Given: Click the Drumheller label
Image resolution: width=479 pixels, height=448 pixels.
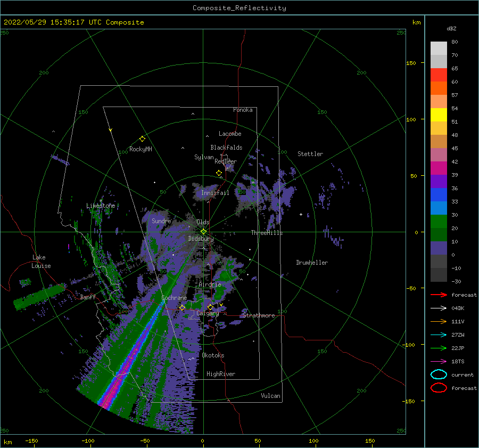Looking at the screenshot, I should 312,263.
